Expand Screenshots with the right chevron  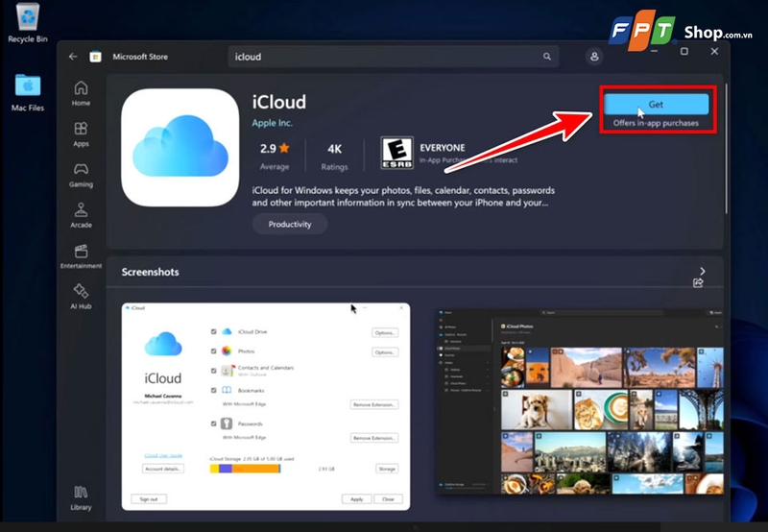tap(703, 271)
